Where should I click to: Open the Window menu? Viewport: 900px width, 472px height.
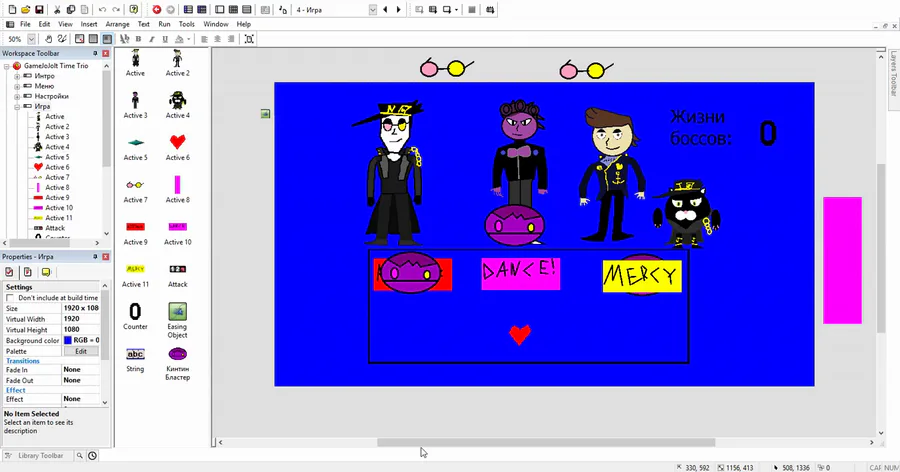coord(216,24)
